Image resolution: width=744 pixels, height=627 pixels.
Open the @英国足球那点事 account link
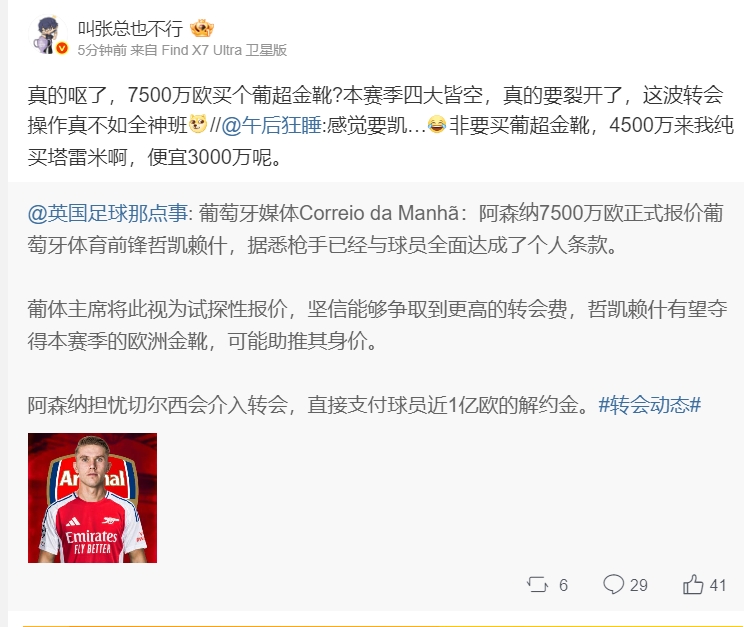[x=108, y=214]
